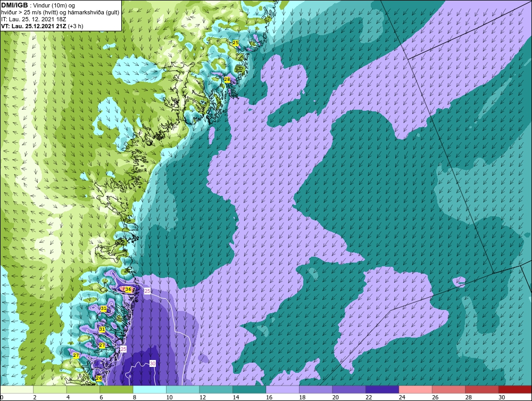Pick the 14–16 m/s dark teal swatch
The width and height of the screenshot is (532, 401).
pyautogui.click(x=250, y=389)
